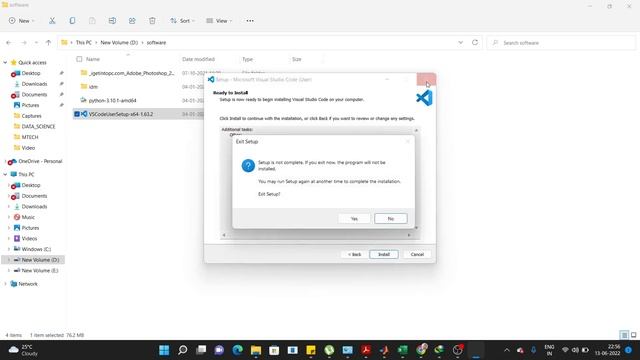640x360 pixels.
Task: Expand the recent locations chevron
Action: pos(36,42)
